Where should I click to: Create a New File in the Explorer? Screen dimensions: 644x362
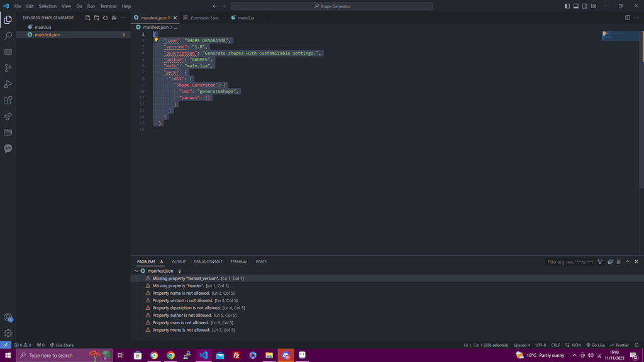[87, 18]
